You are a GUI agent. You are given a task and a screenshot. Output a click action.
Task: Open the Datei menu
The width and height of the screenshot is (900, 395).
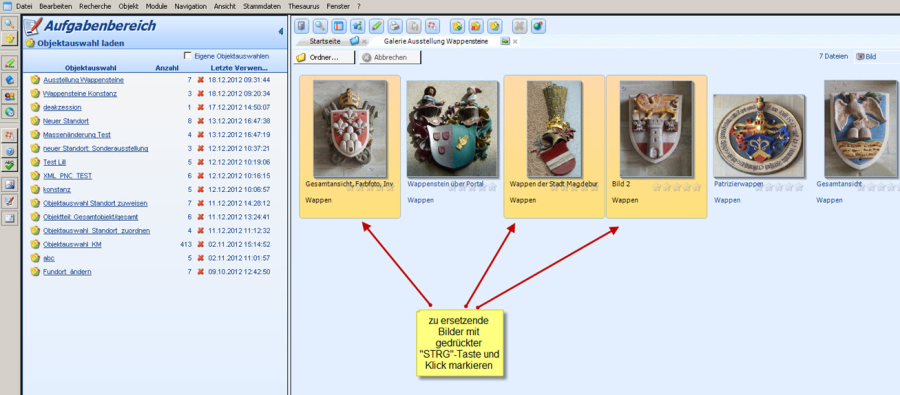pyautogui.click(x=24, y=6)
